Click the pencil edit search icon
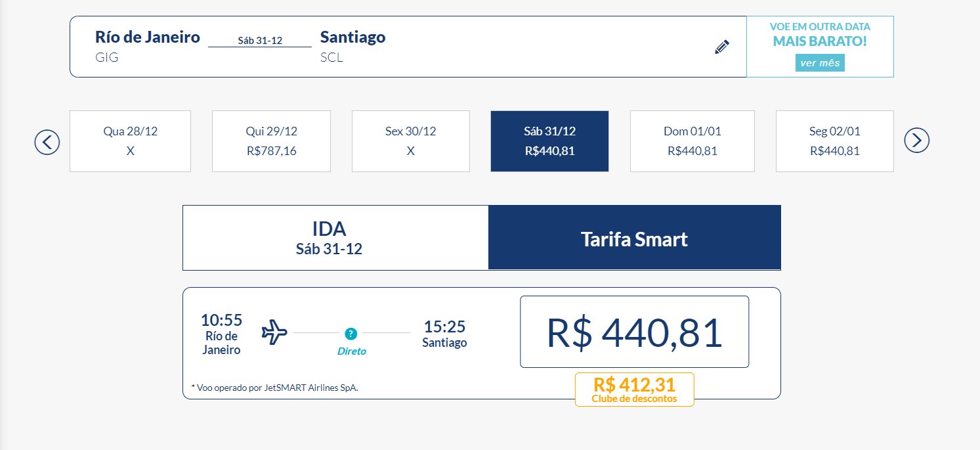The image size is (980, 450). point(721,47)
